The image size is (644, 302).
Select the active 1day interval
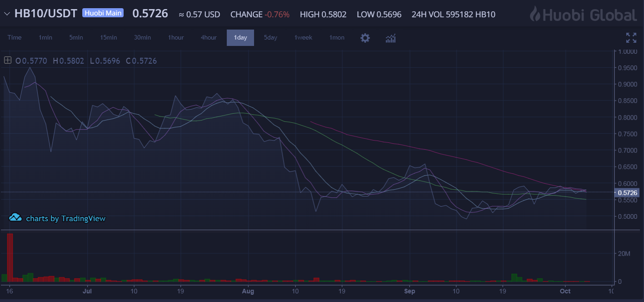click(240, 38)
